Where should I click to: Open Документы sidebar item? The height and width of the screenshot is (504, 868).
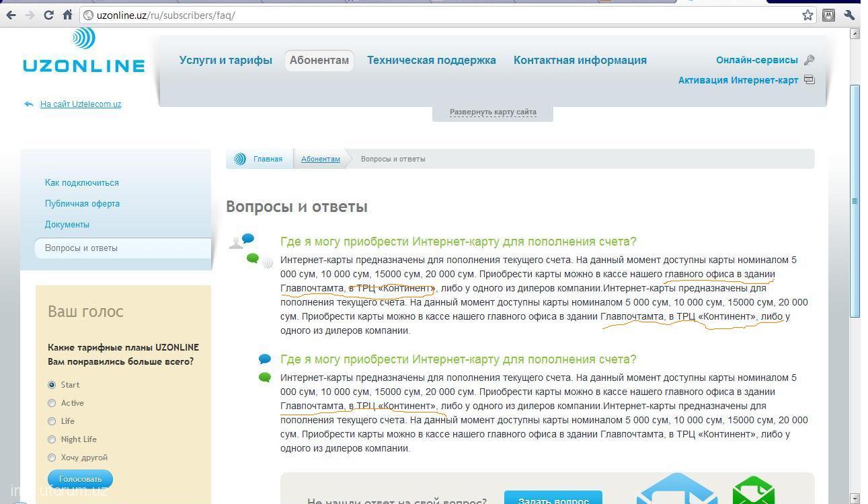tap(67, 224)
